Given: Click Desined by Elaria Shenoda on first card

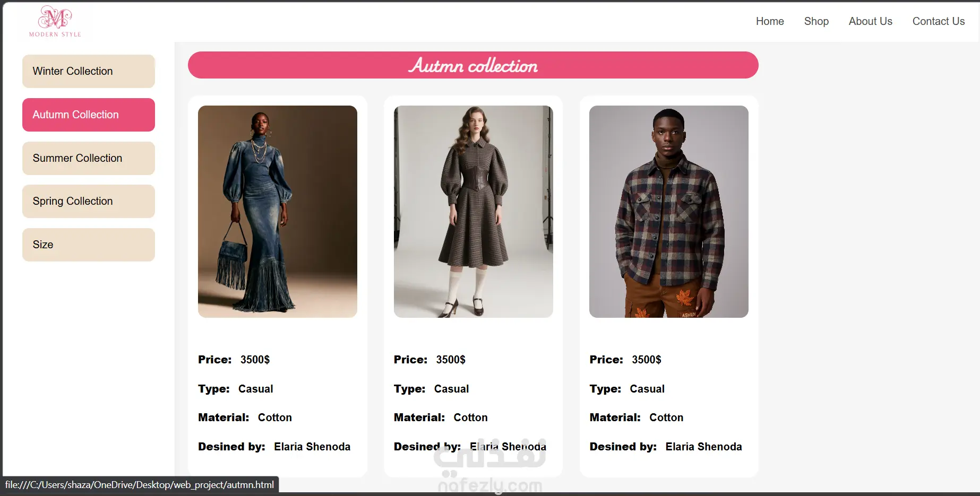Looking at the screenshot, I should 274,447.
